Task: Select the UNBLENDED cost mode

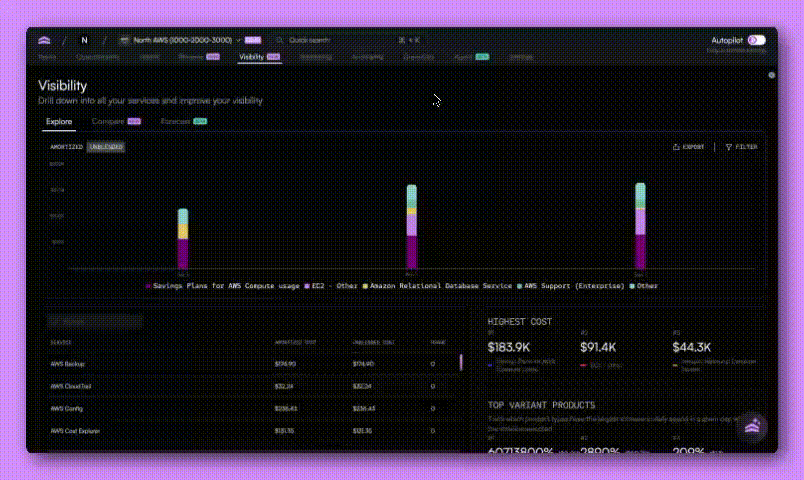Action: (106, 147)
